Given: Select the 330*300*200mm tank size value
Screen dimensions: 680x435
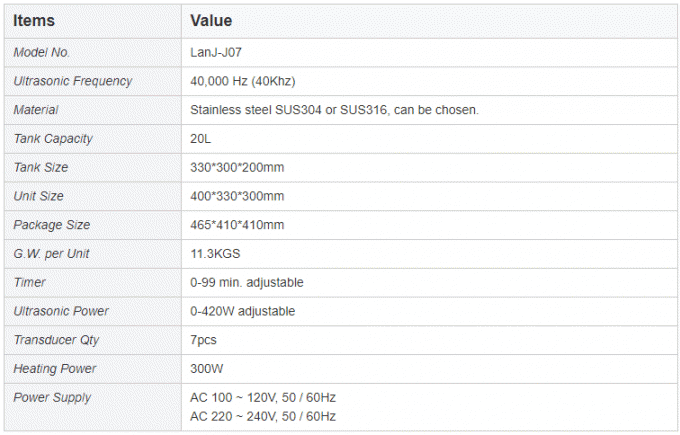Looking at the screenshot, I should (x=237, y=167).
